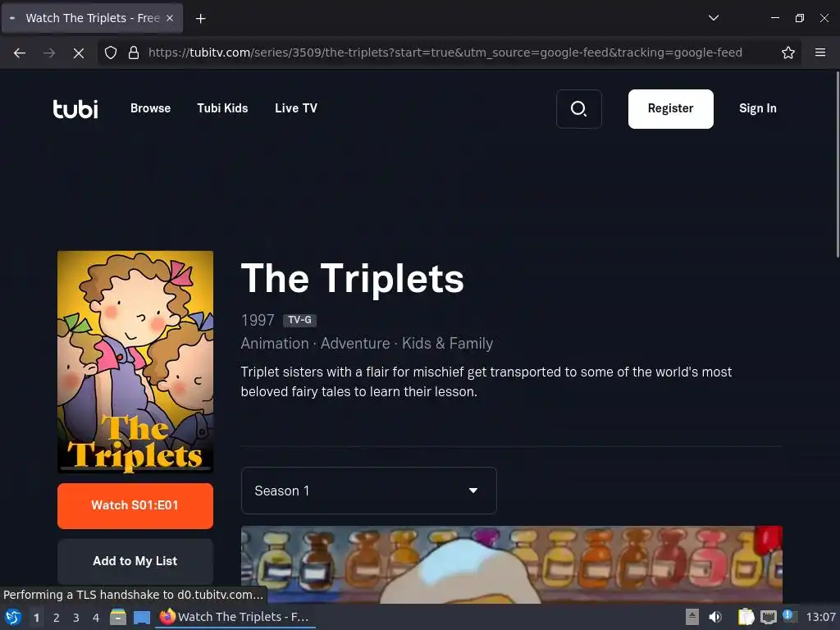Add The Triplets to My List
Viewport: 840px width, 630px height.
[x=135, y=561]
